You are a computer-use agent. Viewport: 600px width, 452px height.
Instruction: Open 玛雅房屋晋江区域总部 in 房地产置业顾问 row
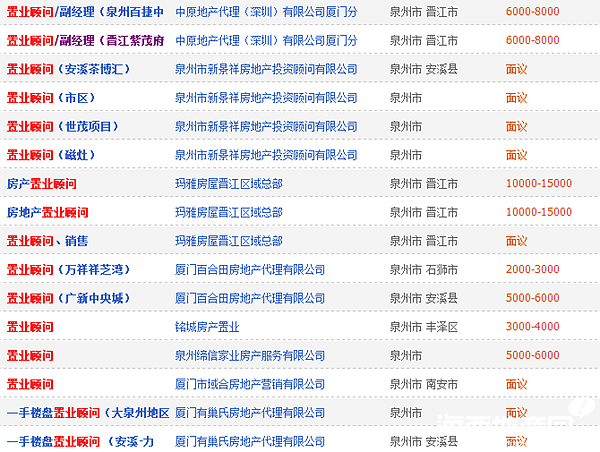[x=229, y=212]
